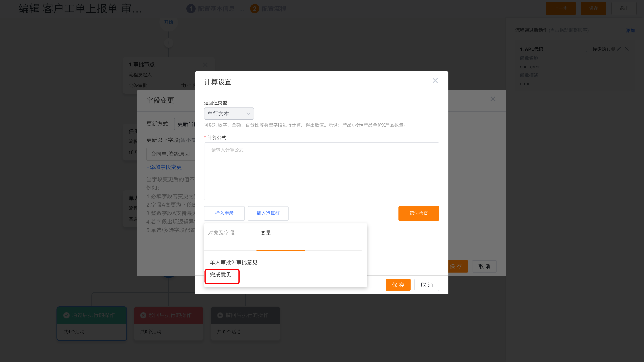
Task: Click the withdraw icon on 撤回后执行的操作 card
Action: [220, 315]
